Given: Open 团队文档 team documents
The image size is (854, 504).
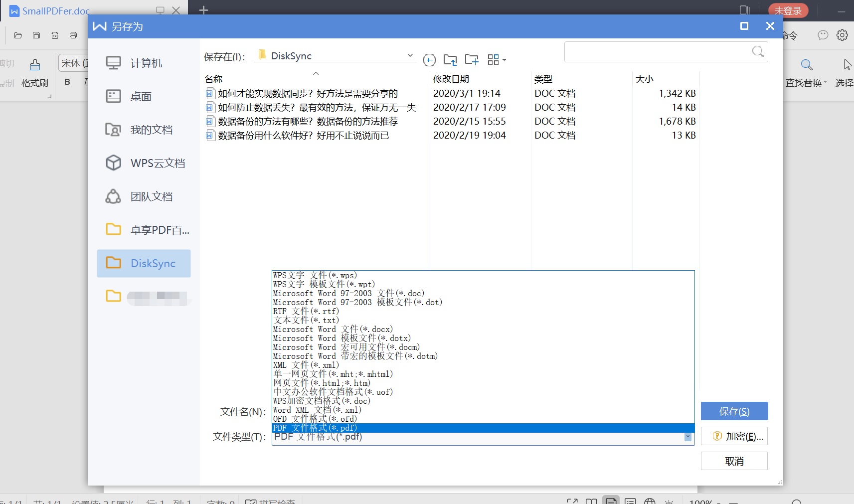Looking at the screenshot, I should point(144,197).
